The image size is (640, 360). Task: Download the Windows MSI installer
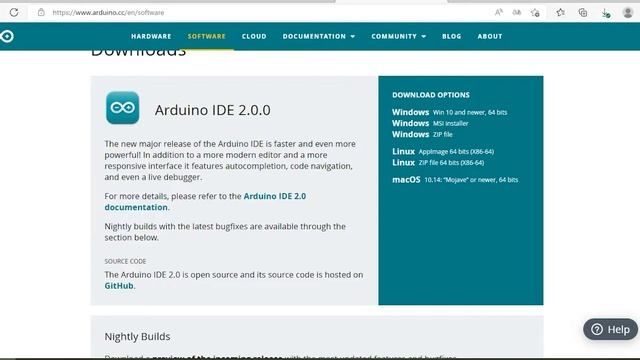tap(430, 123)
